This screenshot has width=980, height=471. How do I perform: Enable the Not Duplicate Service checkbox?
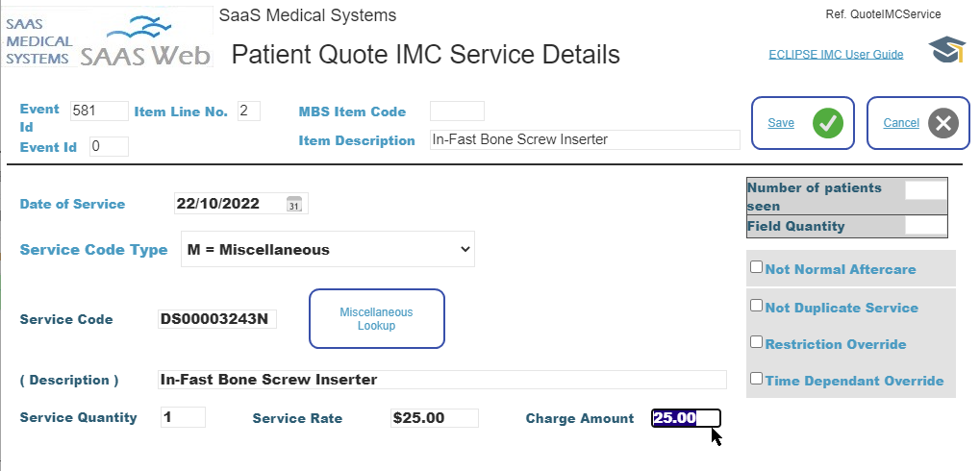(756, 306)
